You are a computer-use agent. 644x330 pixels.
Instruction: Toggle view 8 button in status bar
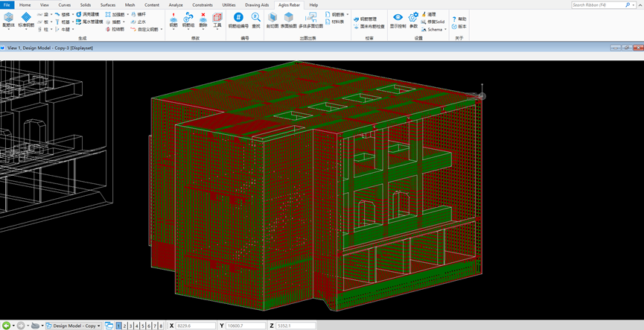[161, 326]
